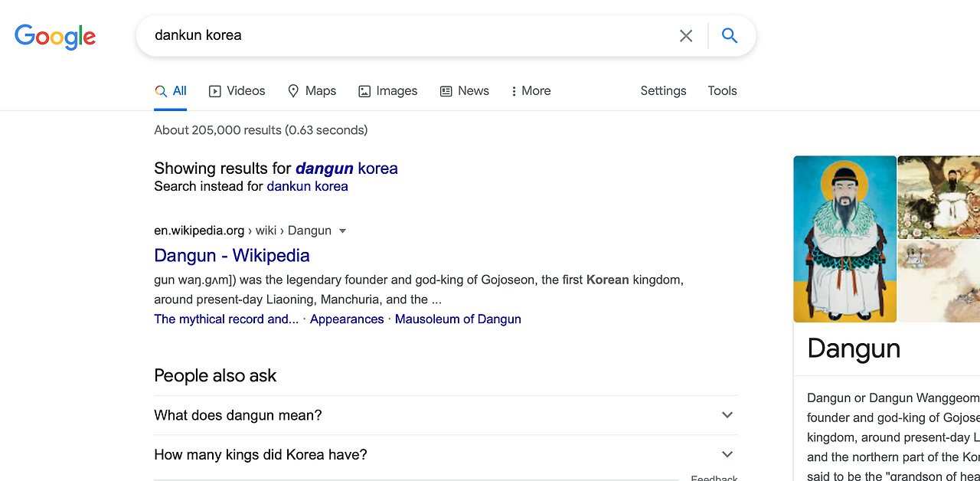Search instead for dankun korea
This screenshot has width=980, height=481.
coord(307,186)
